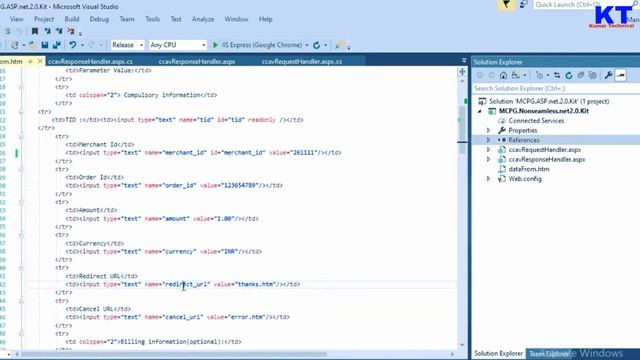Viewport: 640px width, 360px height.
Task: Click the Sync with Active Document icon
Action: [557, 75]
